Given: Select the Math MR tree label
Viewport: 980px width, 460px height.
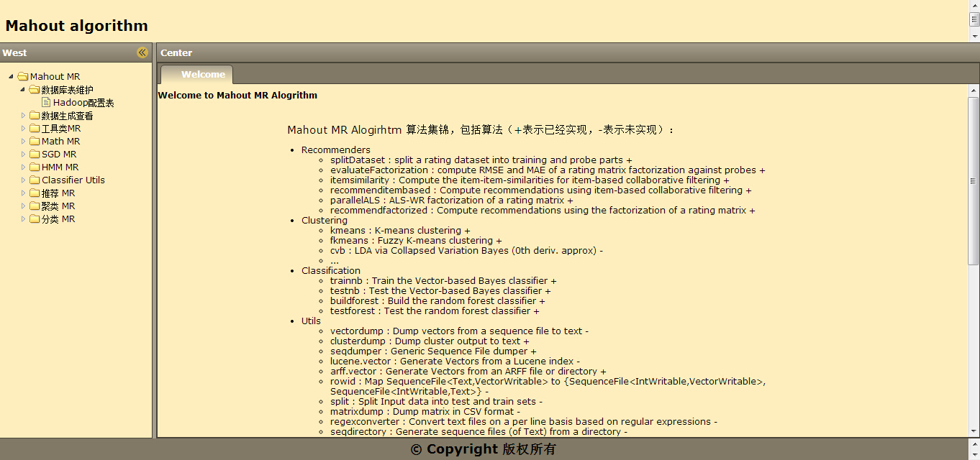Looking at the screenshot, I should (x=61, y=142).
